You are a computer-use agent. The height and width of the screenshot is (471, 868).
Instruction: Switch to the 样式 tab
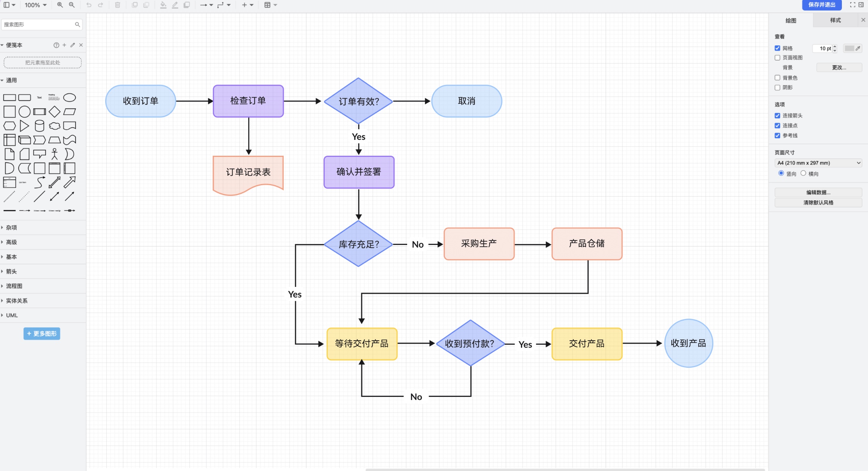coord(835,20)
